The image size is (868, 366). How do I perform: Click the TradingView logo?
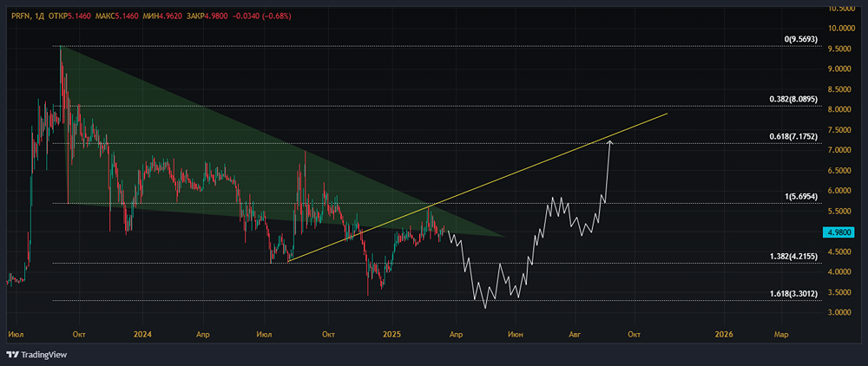pos(41,354)
